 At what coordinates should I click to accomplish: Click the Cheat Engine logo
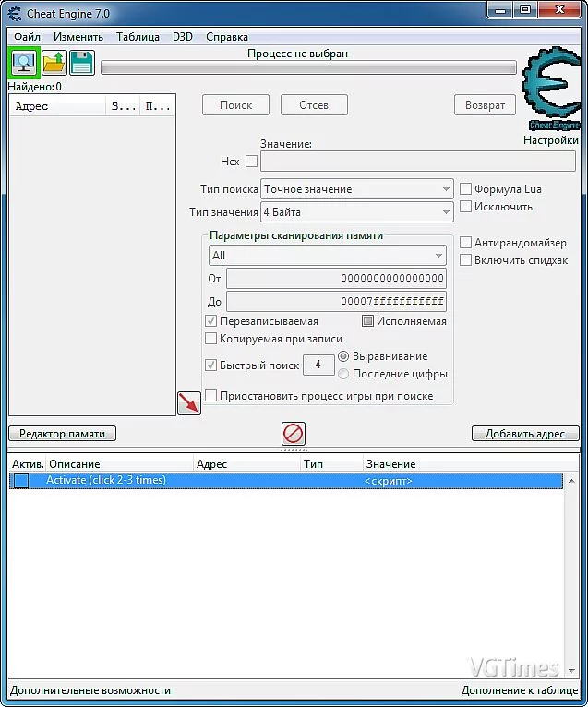coord(552,90)
